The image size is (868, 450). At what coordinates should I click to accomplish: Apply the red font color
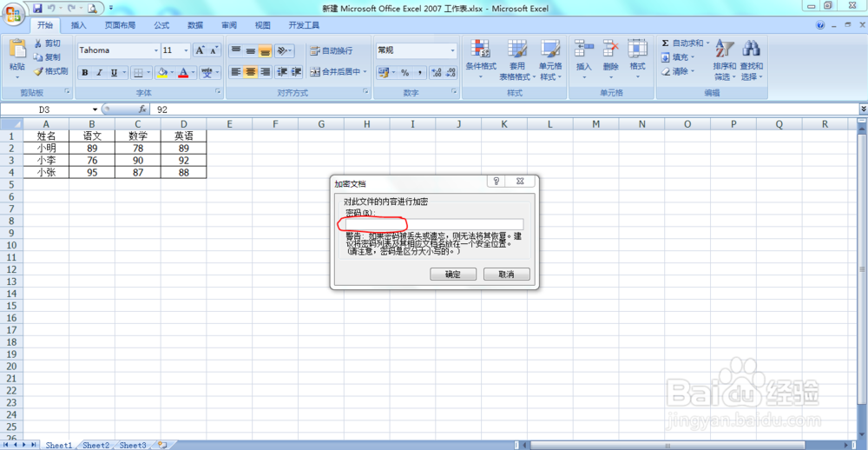184,72
